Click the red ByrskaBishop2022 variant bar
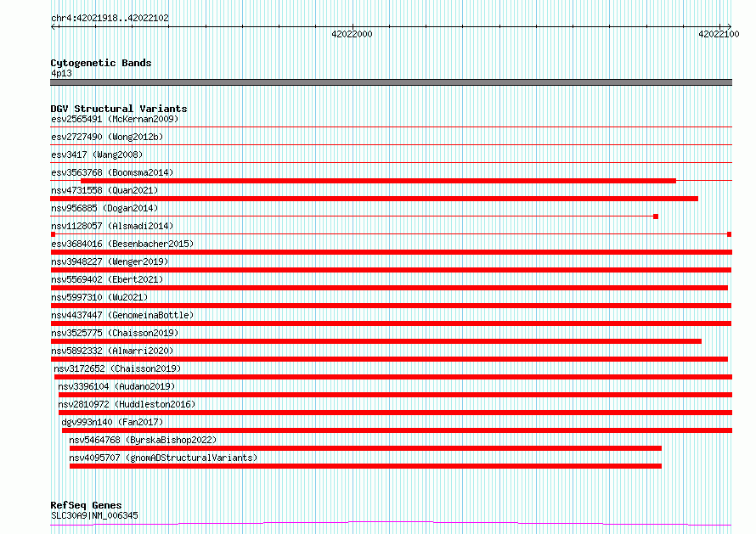The width and height of the screenshot is (756, 534). (365, 448)
